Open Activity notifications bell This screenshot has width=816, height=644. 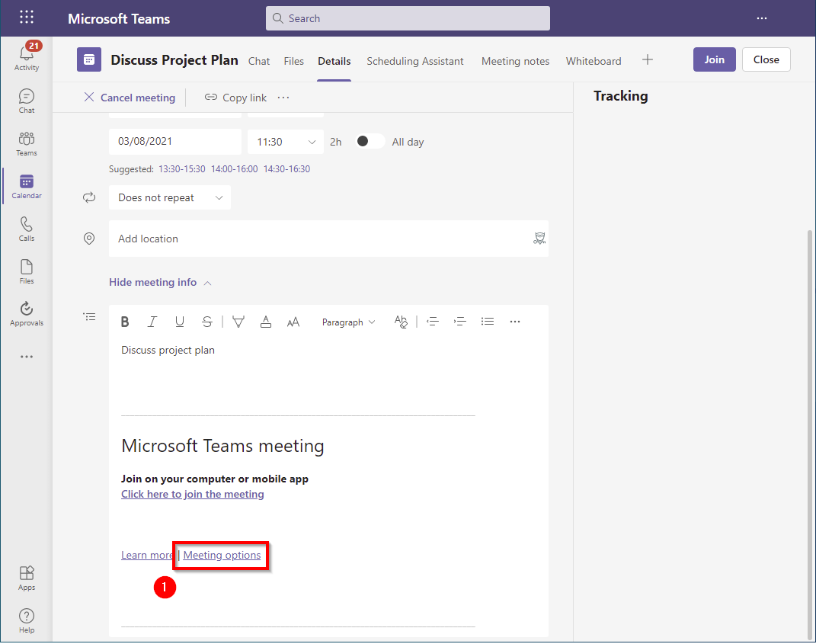(x=27, y=56)
